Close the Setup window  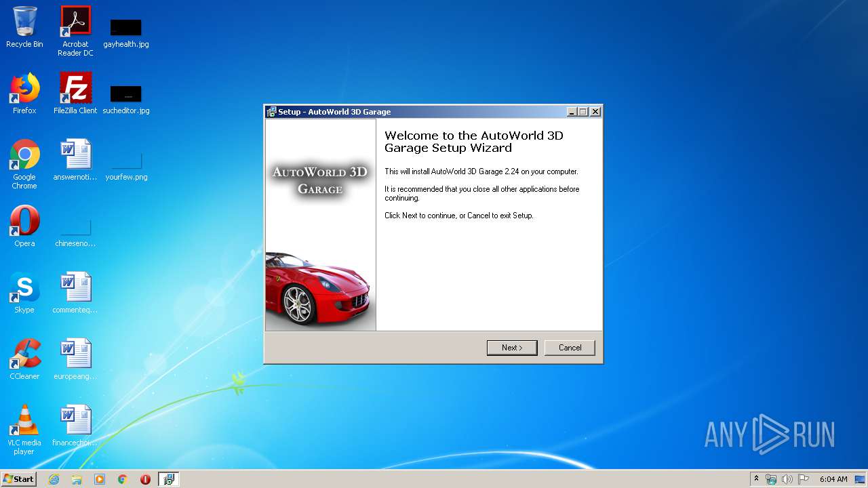595,112
